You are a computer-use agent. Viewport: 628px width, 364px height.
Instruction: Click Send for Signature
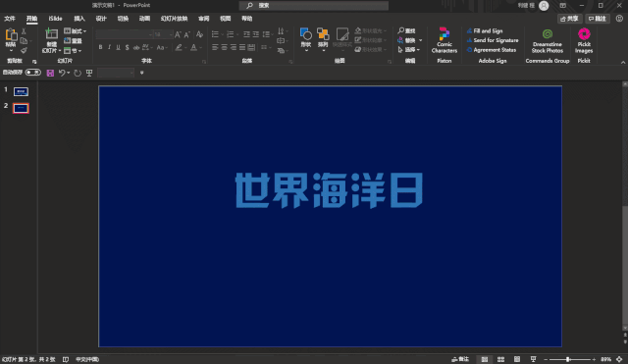click(493, 40)
